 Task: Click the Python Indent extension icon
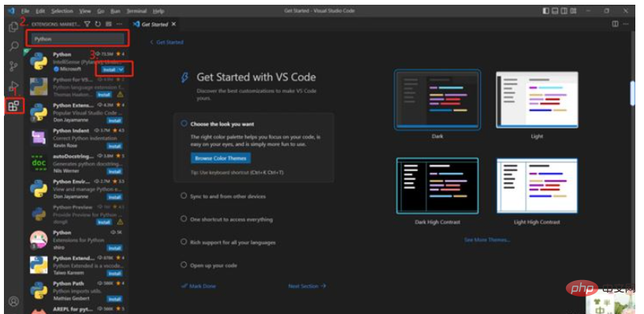pyautogui.click(x=39, y=138)
